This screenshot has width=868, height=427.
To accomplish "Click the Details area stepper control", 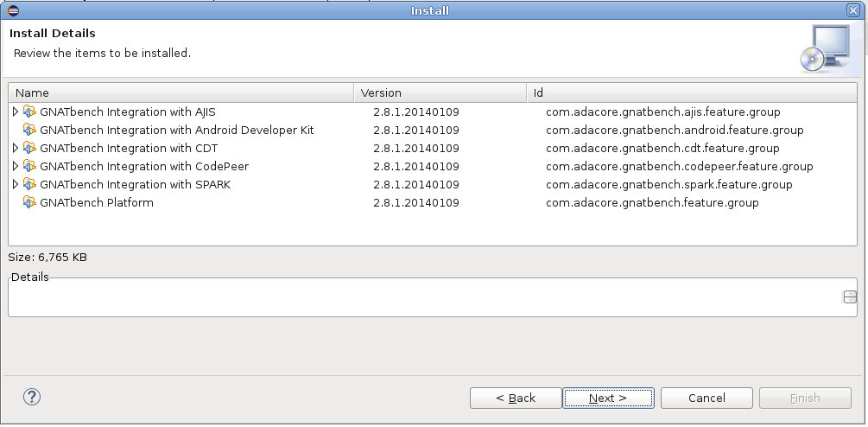I will 850,296.
